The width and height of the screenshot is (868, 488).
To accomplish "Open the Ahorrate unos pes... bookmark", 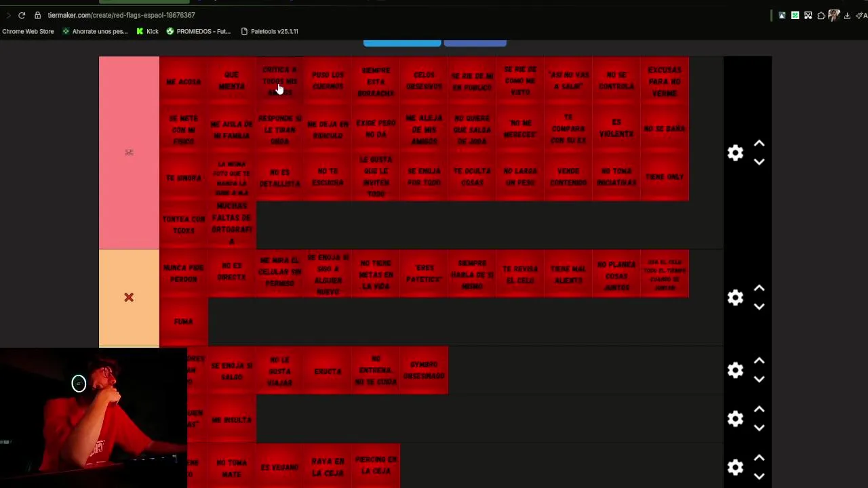I will click(x=95, y=31).
